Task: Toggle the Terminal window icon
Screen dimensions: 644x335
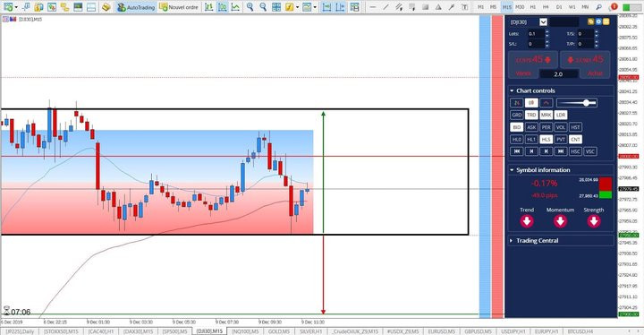Action: point(78,7)
